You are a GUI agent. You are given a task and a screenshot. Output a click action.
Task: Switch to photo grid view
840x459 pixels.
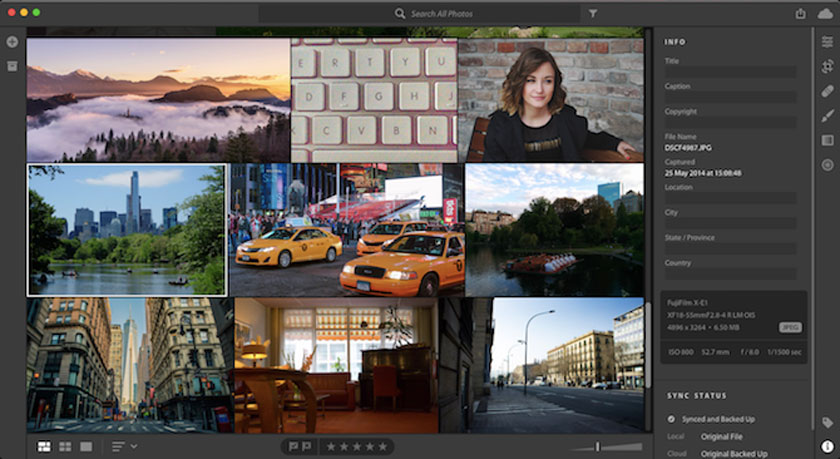point(44,446)
